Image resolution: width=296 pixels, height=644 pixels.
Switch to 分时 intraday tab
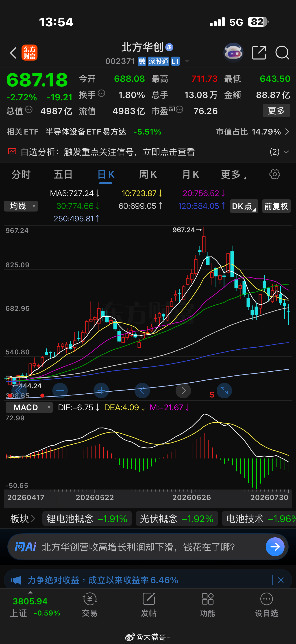coord(21,174)
